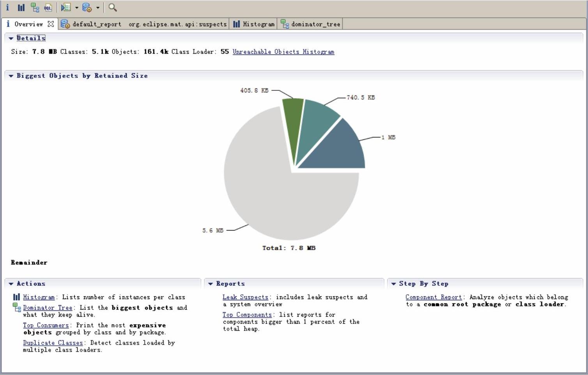Click the Histogram tab's bar chart icon

pyautogui.click(x=236, y=24)
